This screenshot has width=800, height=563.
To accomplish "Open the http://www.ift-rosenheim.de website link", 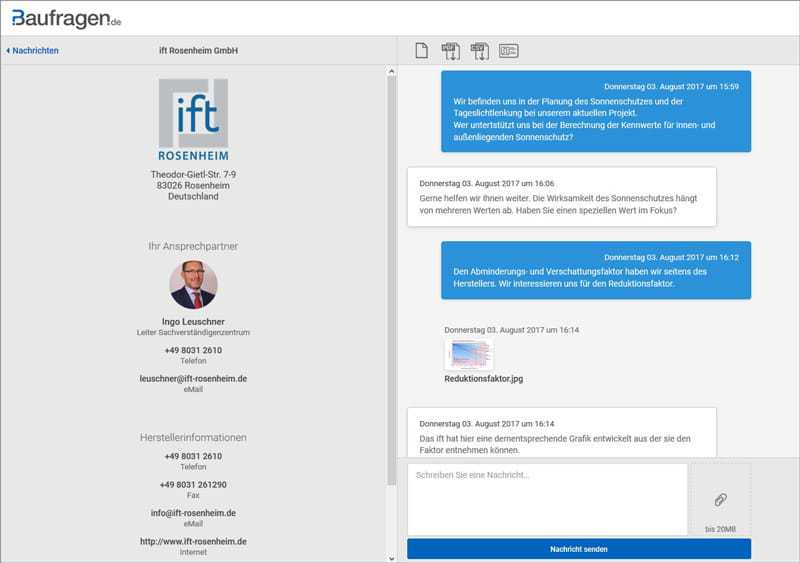I will point(193,541).
